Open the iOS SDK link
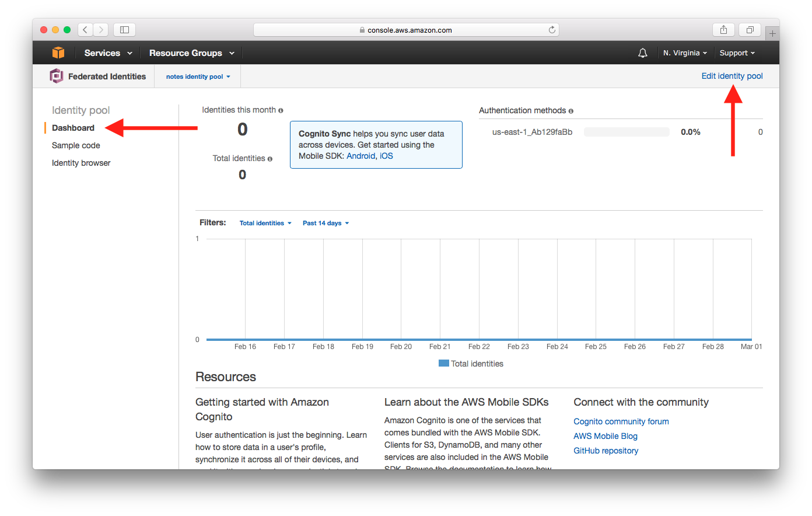The width and height of the screenshot is (812, 516). click(386, 156)
